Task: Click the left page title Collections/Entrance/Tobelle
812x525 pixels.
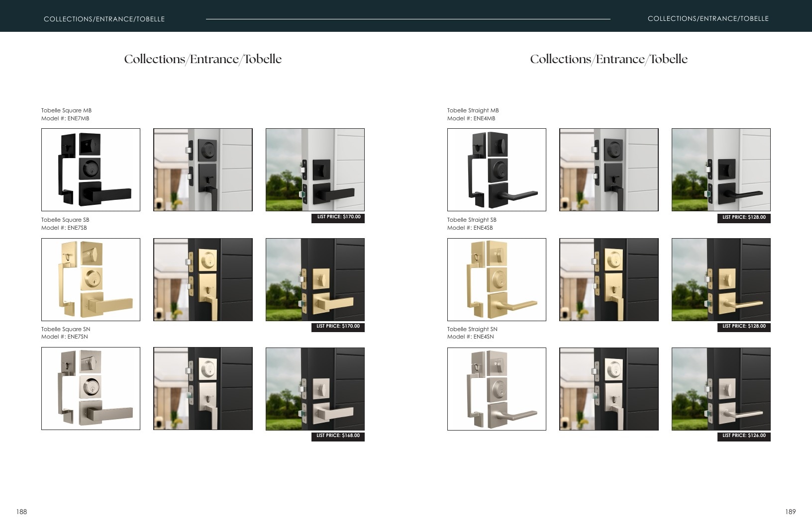Action: [203, 59]
